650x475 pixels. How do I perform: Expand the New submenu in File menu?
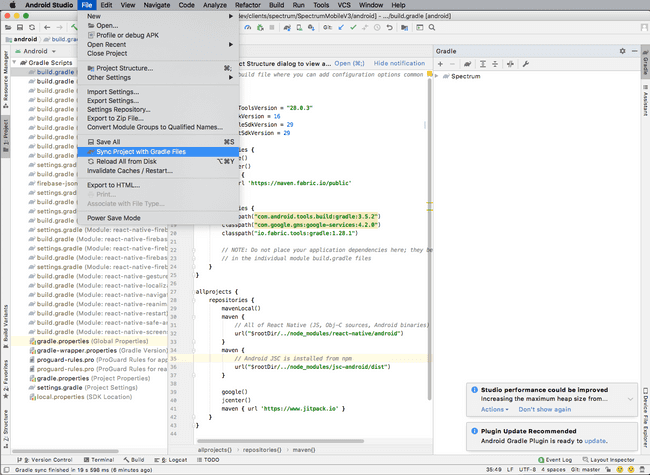click(x=158, y=16)
